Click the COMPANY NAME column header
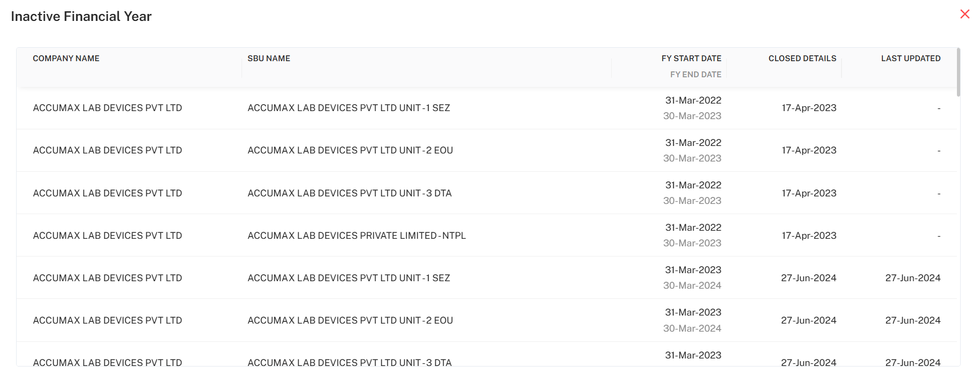Viewport: 980px width, 388px height. [66, 58]
